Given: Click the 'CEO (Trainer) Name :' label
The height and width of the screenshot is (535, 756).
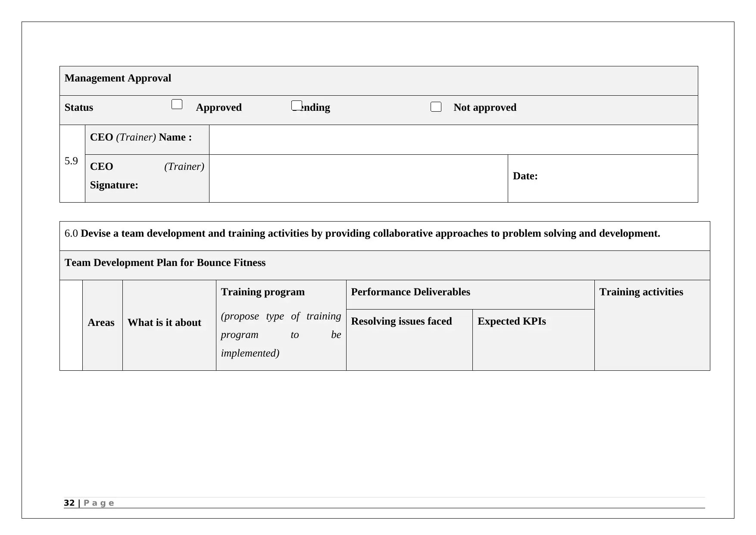Looking at the screenshot, I should (x=141, y=137).
